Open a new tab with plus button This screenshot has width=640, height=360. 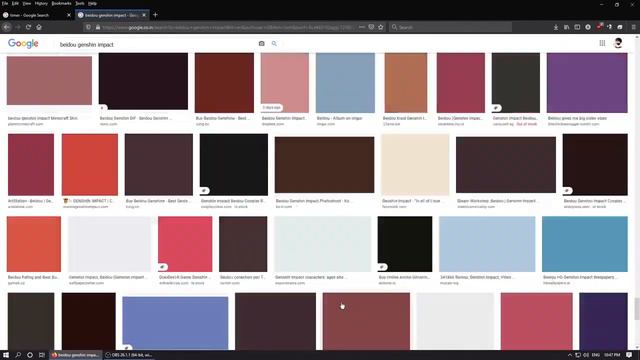pyautogui.click(x=155, y=15)
